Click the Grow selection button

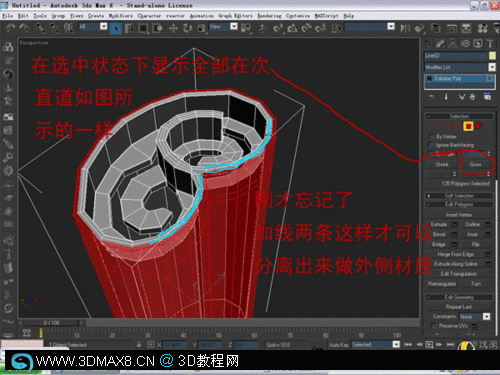click(x=475, y=164)
